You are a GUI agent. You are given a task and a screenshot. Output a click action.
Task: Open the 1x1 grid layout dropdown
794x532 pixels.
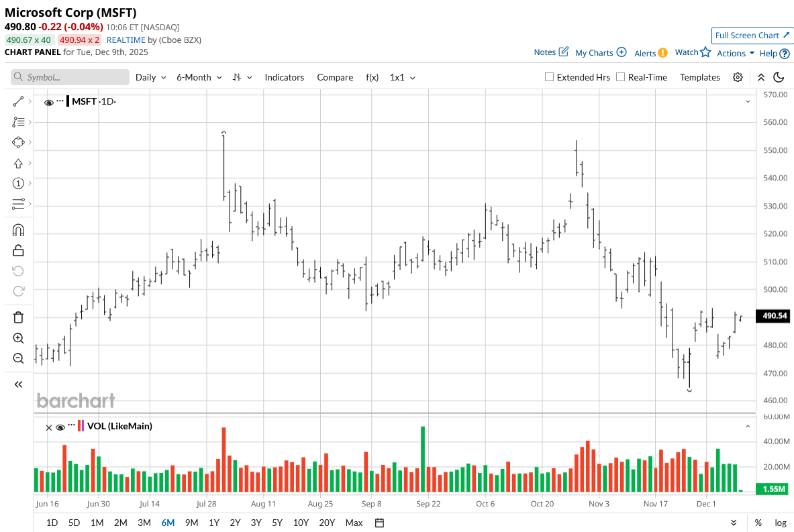(x=403, y=77)
